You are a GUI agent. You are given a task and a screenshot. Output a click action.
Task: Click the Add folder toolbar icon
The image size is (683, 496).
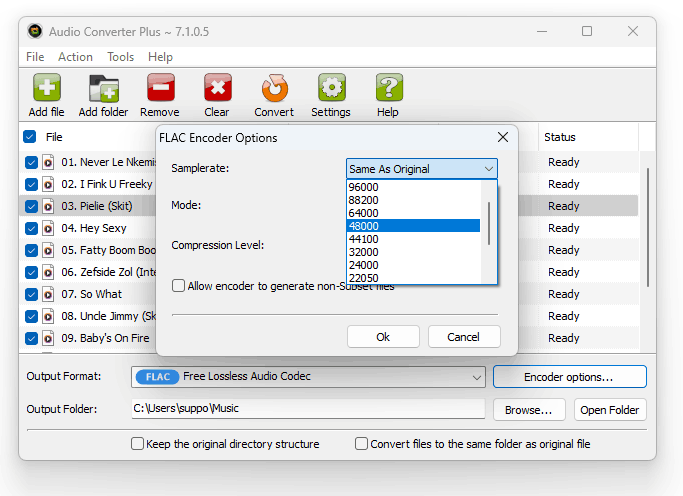pos(104,88)
